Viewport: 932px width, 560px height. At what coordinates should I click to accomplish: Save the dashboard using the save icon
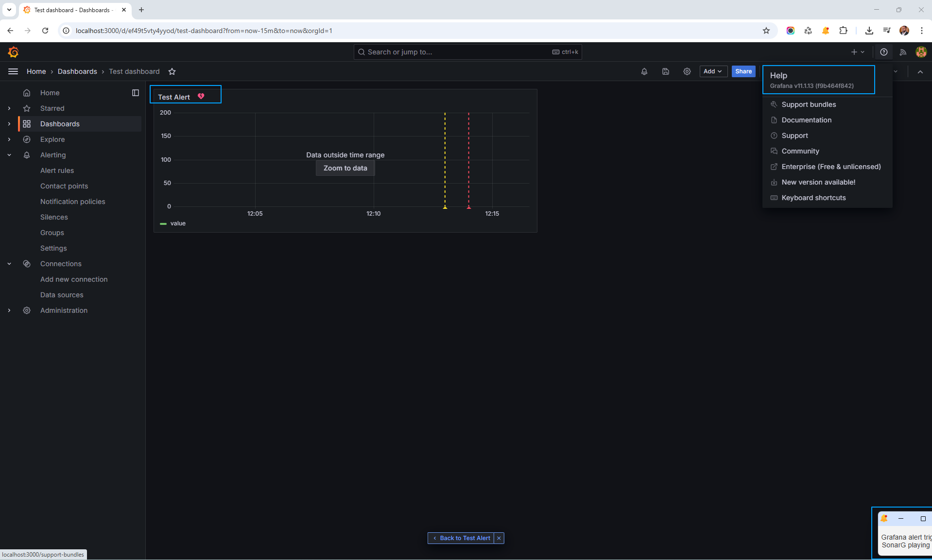[665, 71]
